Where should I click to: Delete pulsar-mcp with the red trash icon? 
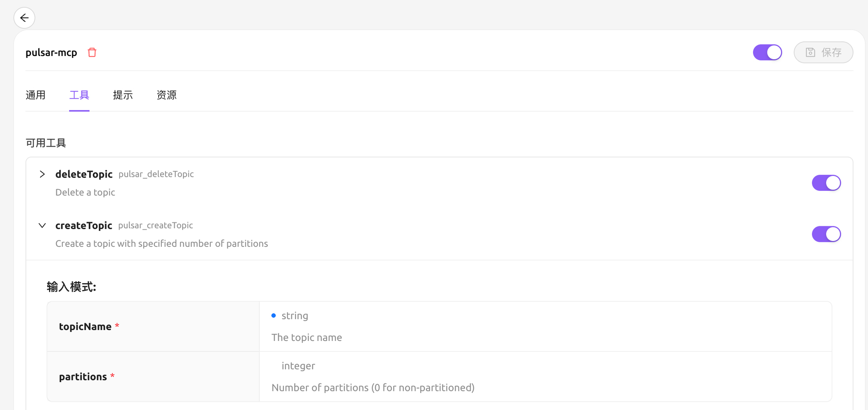92,52
